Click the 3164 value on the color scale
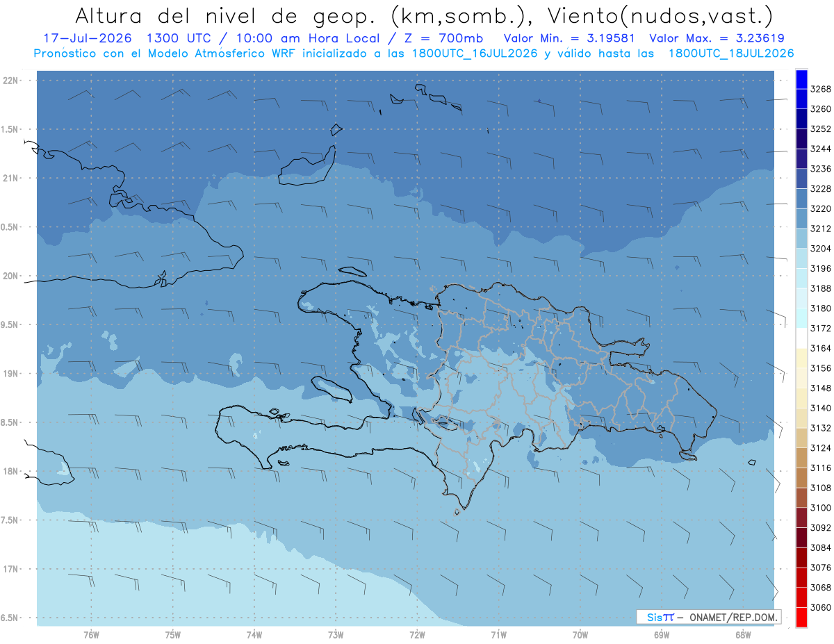Screen dimensions: 834x644 [x=821, y=348]
